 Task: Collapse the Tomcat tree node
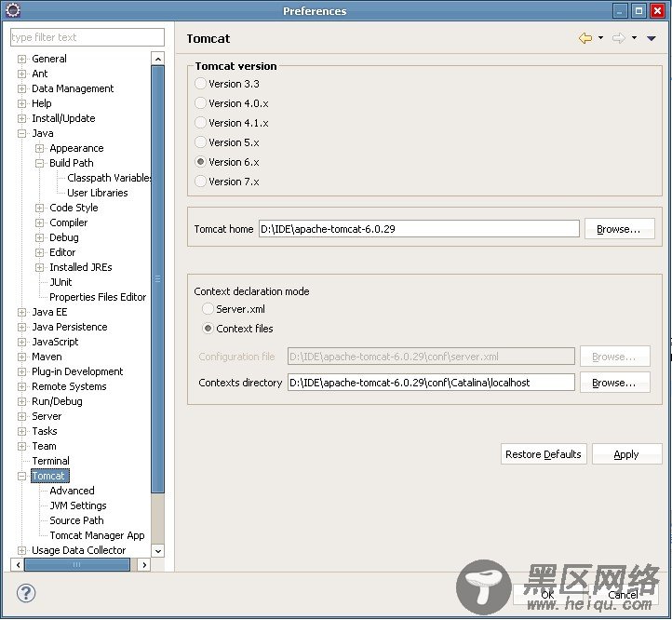pos(21,476)
